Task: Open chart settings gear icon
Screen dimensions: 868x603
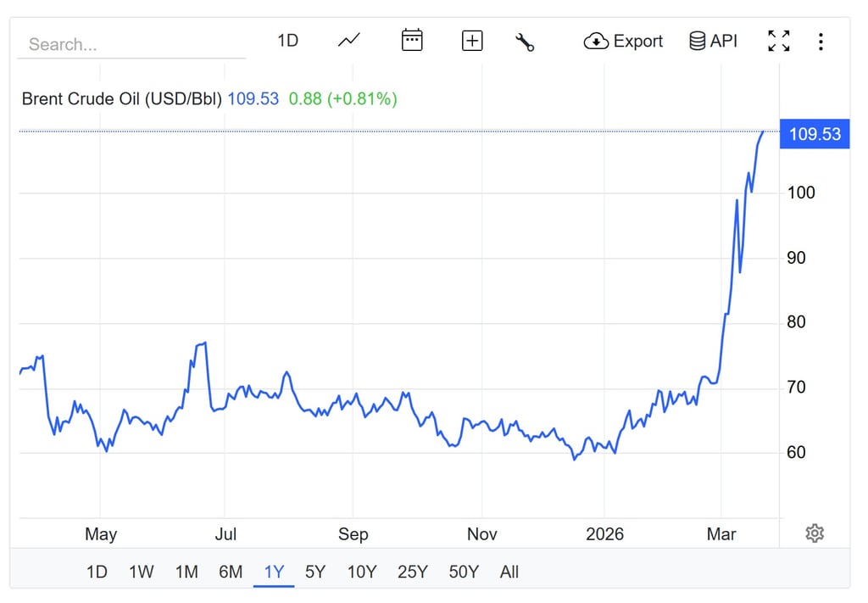Action: coord(815,533)
